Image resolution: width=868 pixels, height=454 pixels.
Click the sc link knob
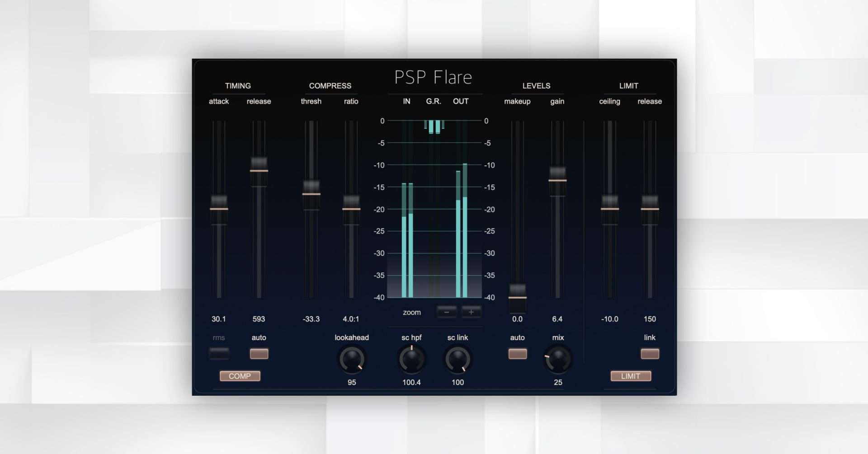(x=458, y=360)
